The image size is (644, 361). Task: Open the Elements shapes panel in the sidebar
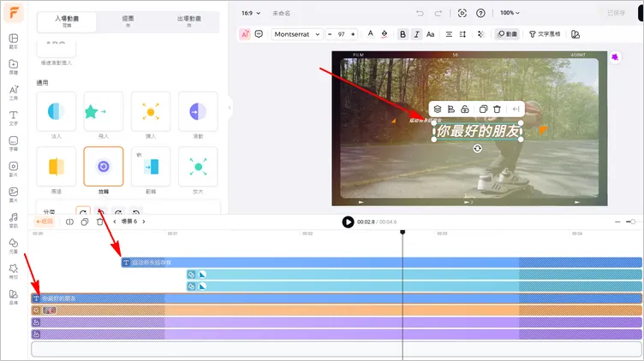tap(14, 246)
